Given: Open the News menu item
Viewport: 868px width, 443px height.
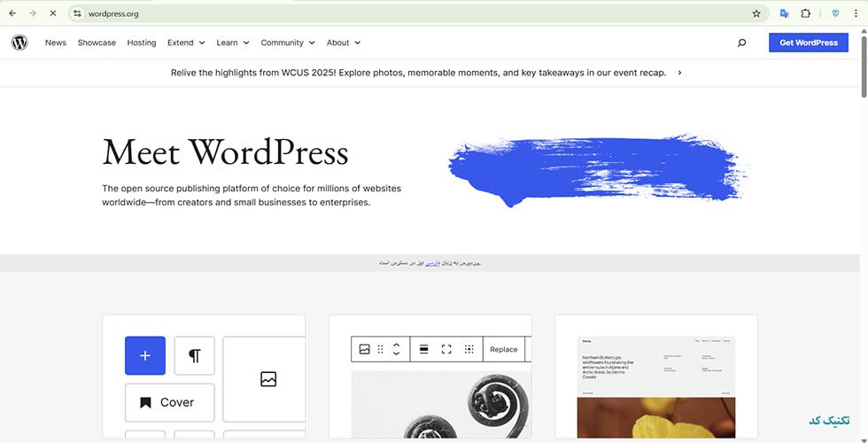Looking at the screenshot, I should click(55, 43).
